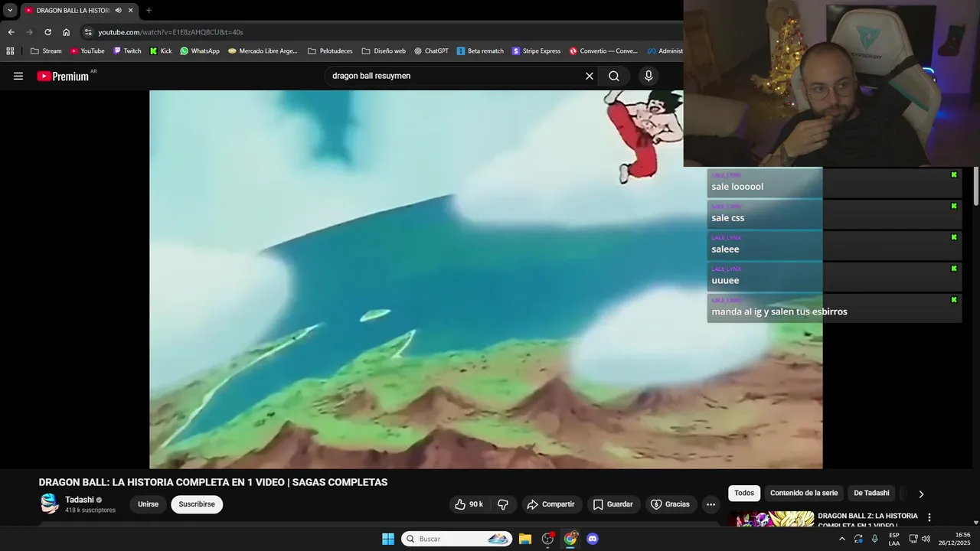Open the Mercado Libre bookmark
980x551 pixels.
point(263,51)
